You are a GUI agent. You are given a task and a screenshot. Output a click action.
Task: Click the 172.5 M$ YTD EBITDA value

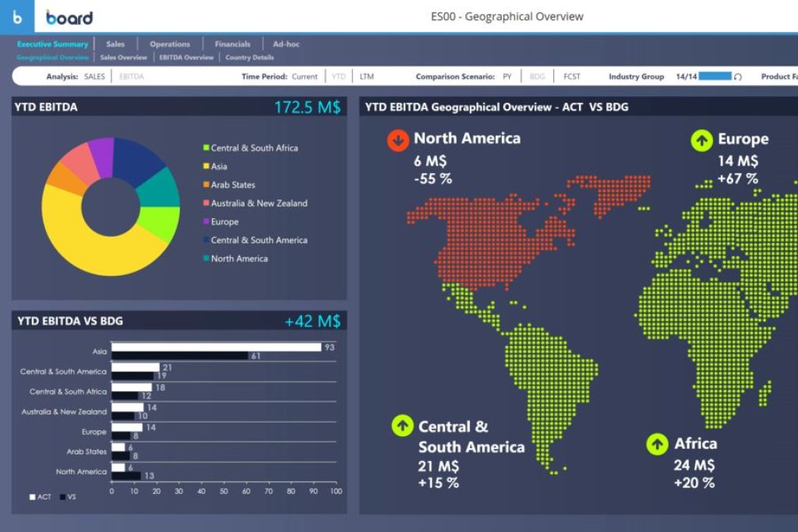pyautogui.click(x=307, y=107)
